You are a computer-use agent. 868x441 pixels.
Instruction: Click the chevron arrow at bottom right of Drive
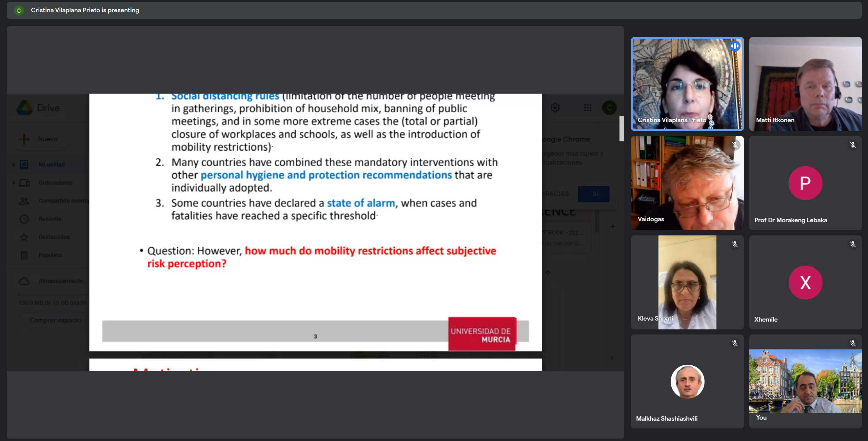[612, 358]
